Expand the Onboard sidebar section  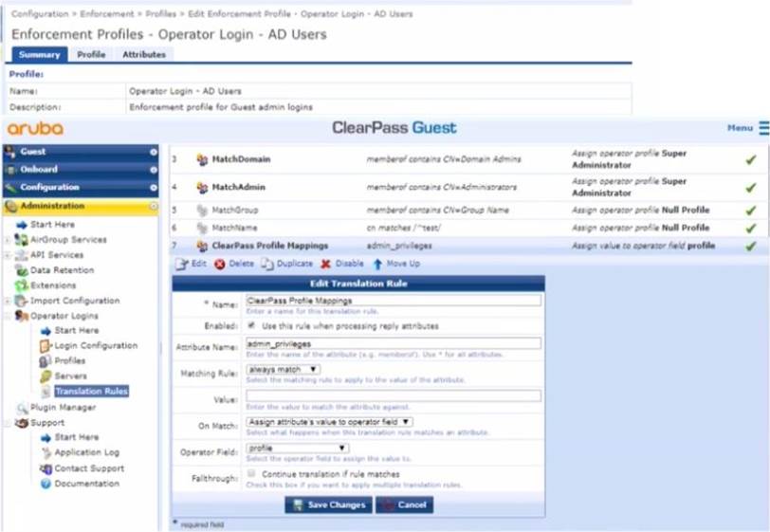[x=81, y=170]
